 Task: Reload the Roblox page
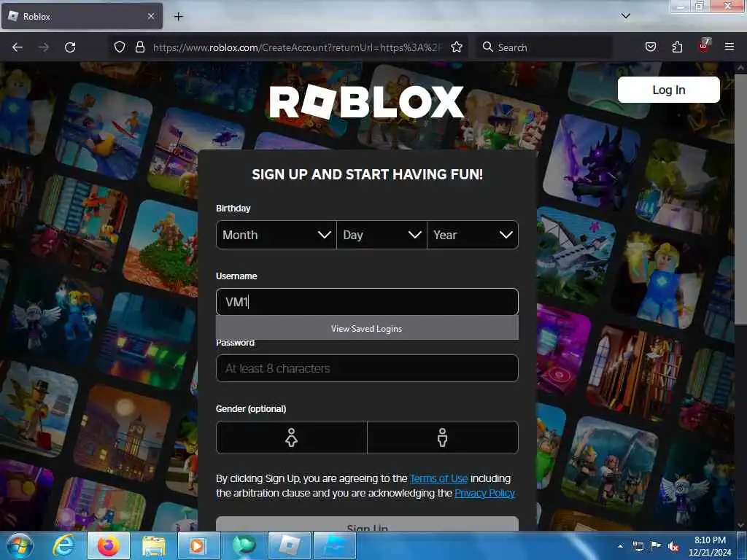pos(70,47)
